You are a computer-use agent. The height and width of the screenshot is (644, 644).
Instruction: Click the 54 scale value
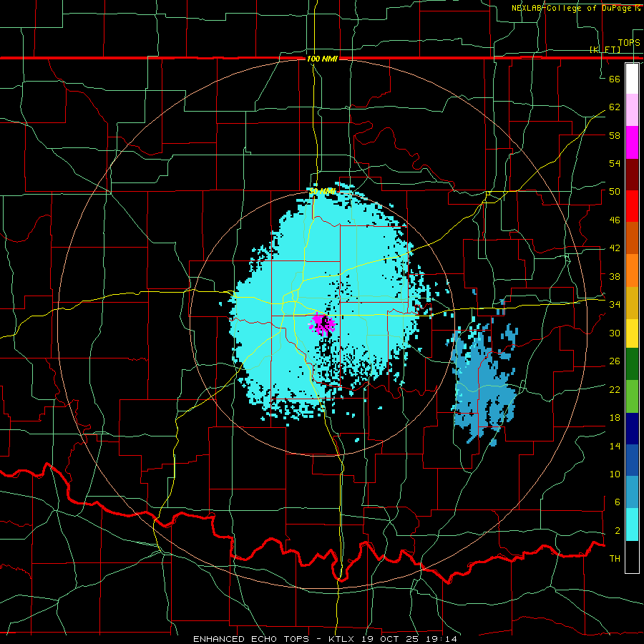[x=615, y=163]
